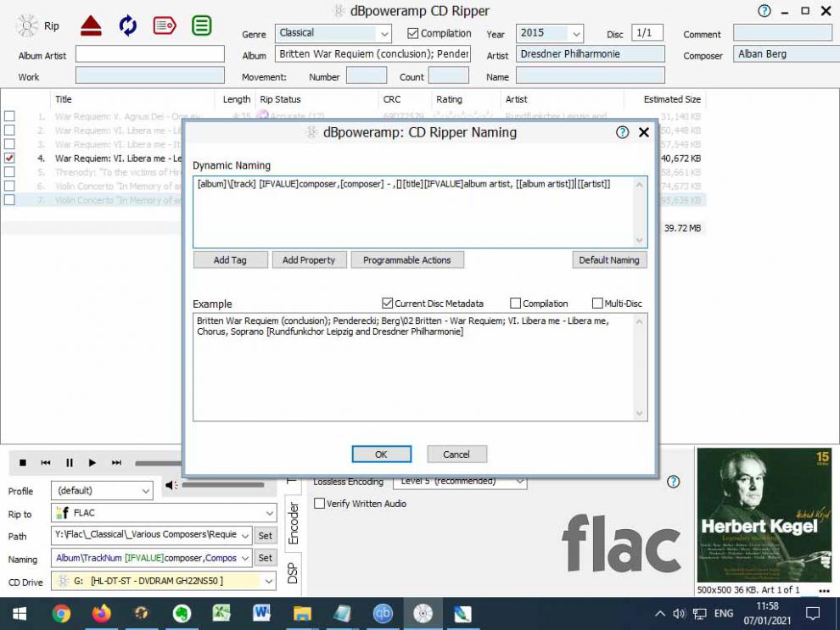Image resolution: width=840 pixels, height=630 pixels.
Task: Open Evernote from the taskbar
Action: click(x=180, y=613)
